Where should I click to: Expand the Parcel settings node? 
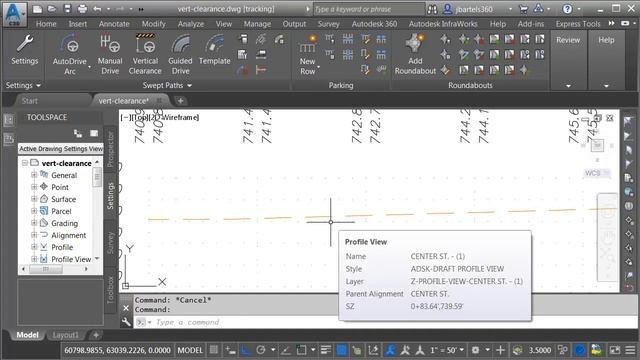34,211
